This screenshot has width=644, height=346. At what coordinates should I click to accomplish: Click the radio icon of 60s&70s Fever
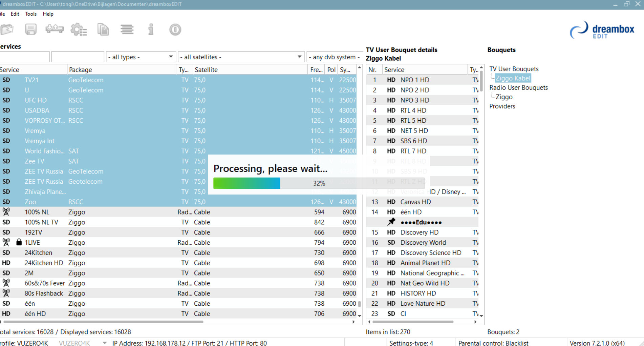[x=6, y=283]
